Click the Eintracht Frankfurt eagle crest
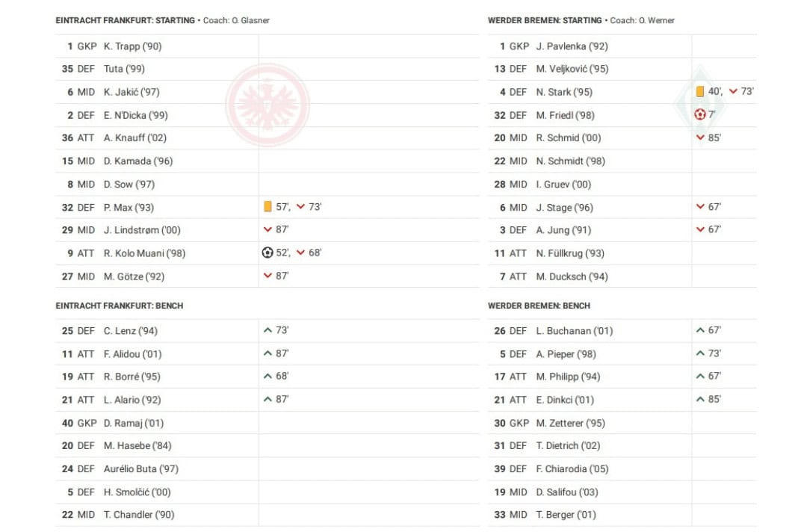Viewport: 798px width, 532px height. (267, 104)
